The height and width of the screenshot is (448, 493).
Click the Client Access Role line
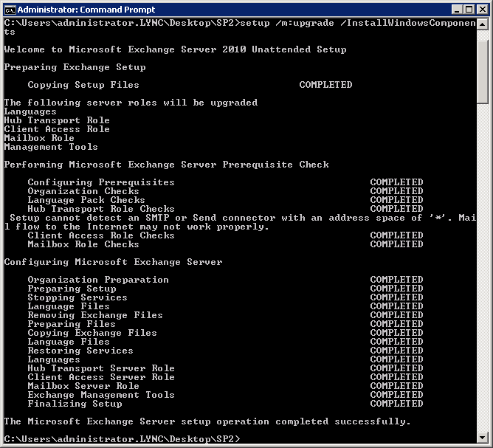(x=57, y=129)
